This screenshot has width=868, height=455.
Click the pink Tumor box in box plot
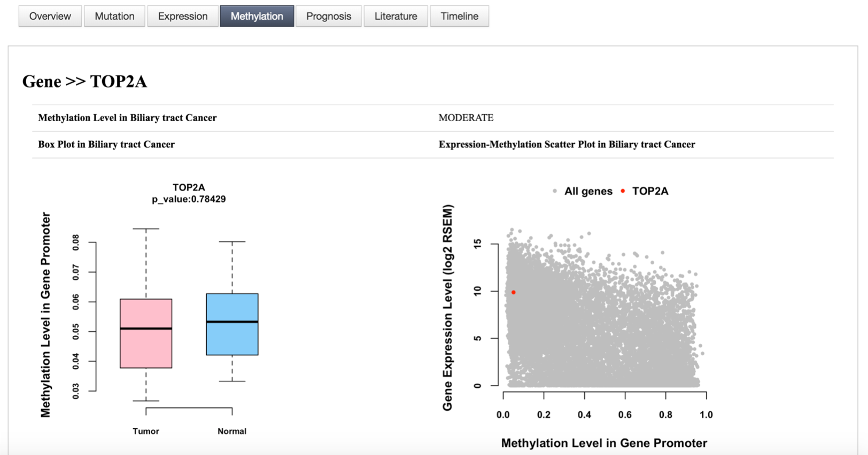click(146, 347)
